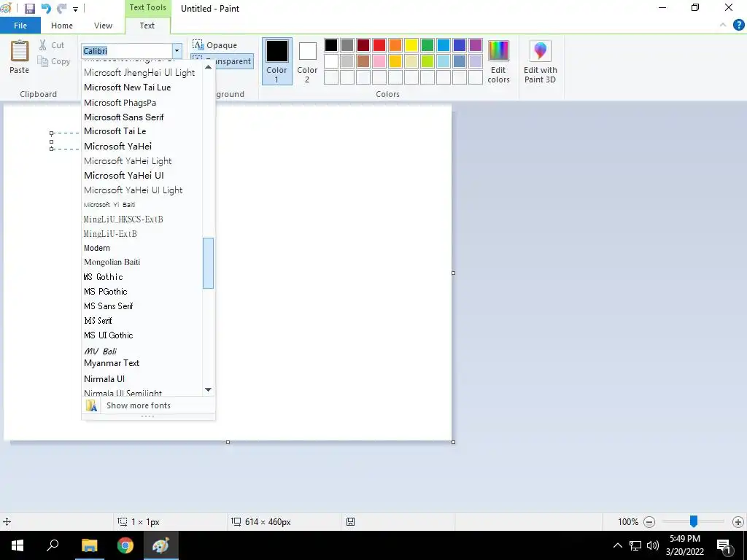Open Windows Start menu
This screenshot has height=560, width=747.
pos(18,545)
